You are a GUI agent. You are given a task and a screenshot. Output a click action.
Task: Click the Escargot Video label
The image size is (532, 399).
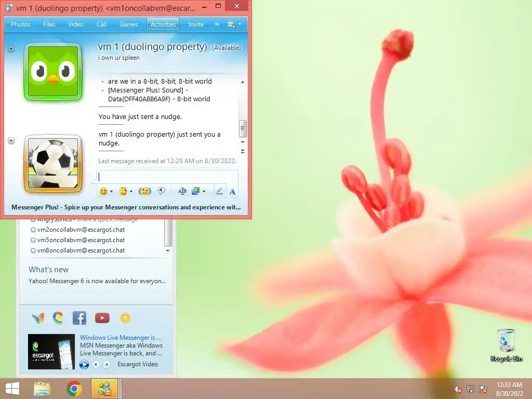click(137, 364)
